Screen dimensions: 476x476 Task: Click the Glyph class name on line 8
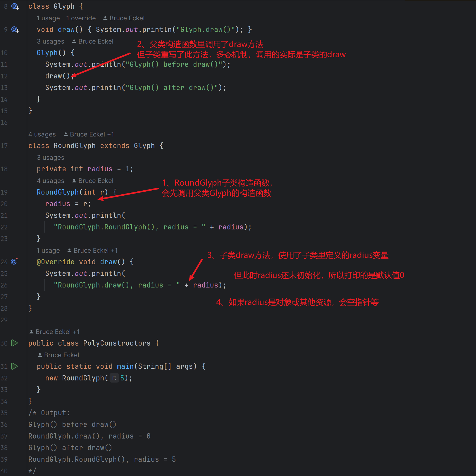(64, 6)
